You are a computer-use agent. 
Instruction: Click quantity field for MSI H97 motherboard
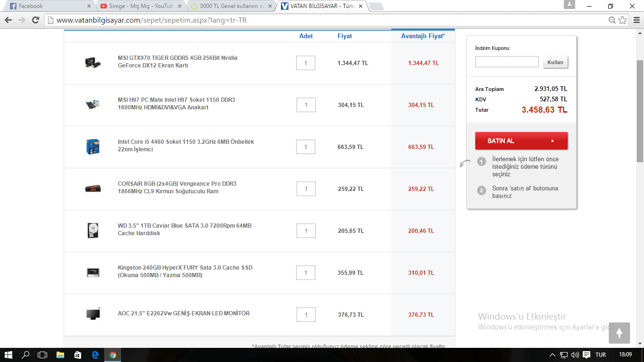coord(305,105)
